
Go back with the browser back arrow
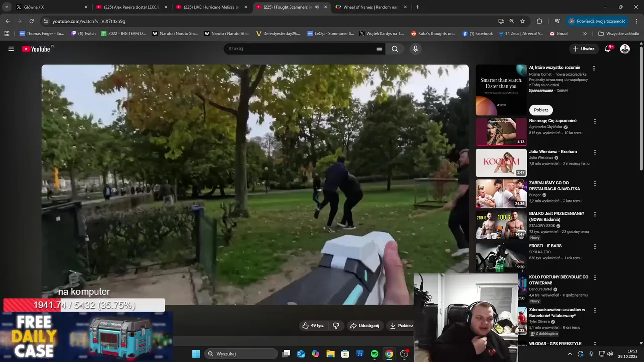[8, 21]
